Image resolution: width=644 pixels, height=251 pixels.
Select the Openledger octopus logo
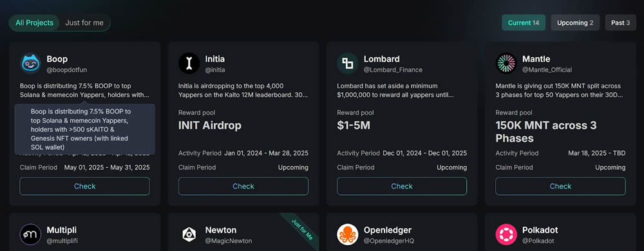pos(348,234)
